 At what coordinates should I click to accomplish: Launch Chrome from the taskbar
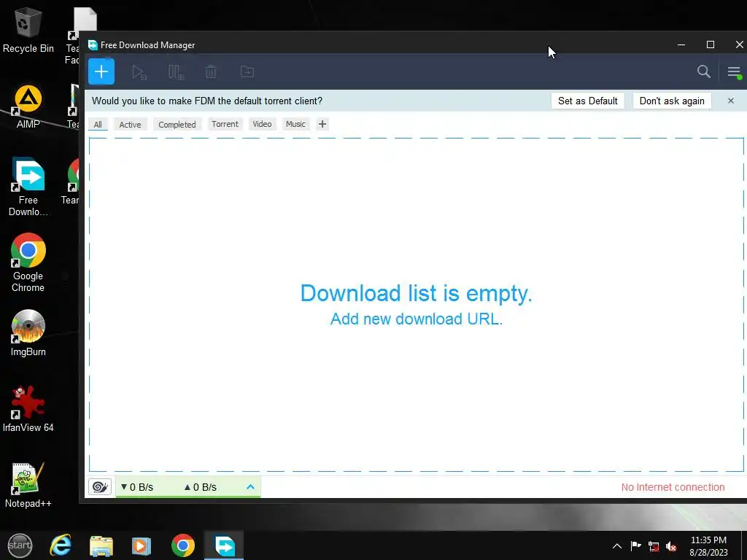coord(183,545)
